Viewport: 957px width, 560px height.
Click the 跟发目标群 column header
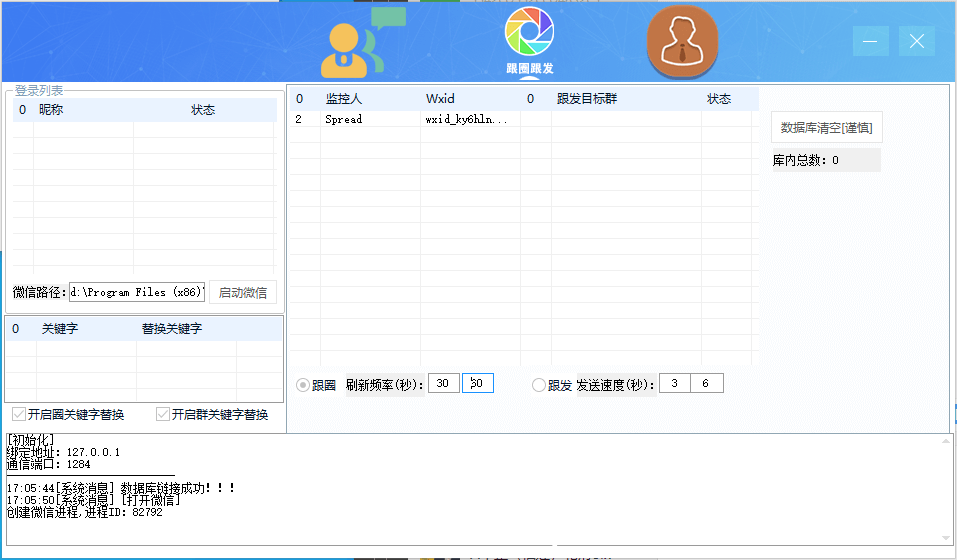click(x=587, y=99)
